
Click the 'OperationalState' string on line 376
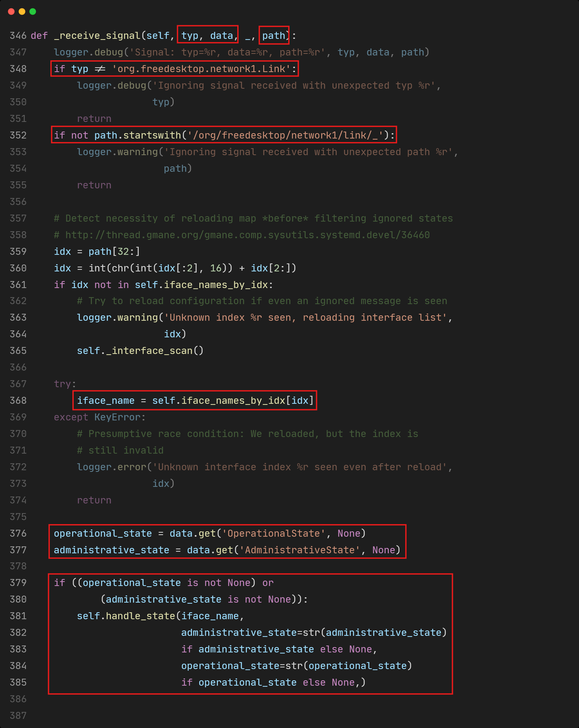point(274,533)
